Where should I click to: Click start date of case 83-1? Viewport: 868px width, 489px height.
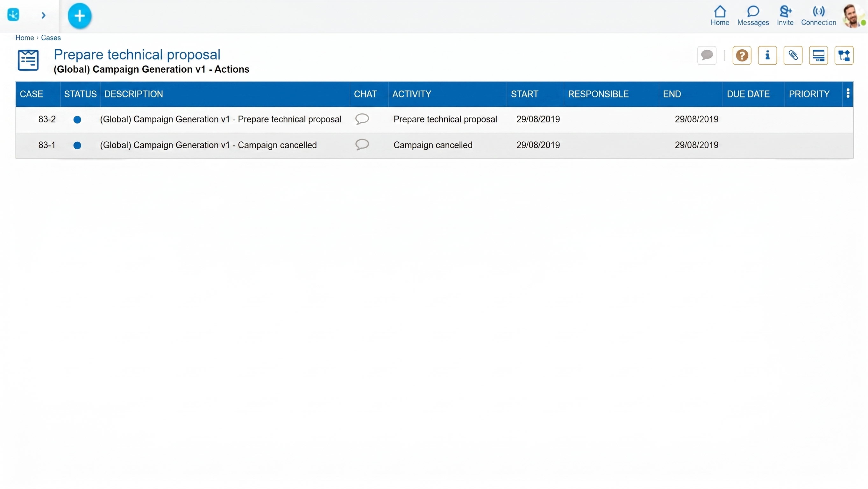[x=538, y=145]
